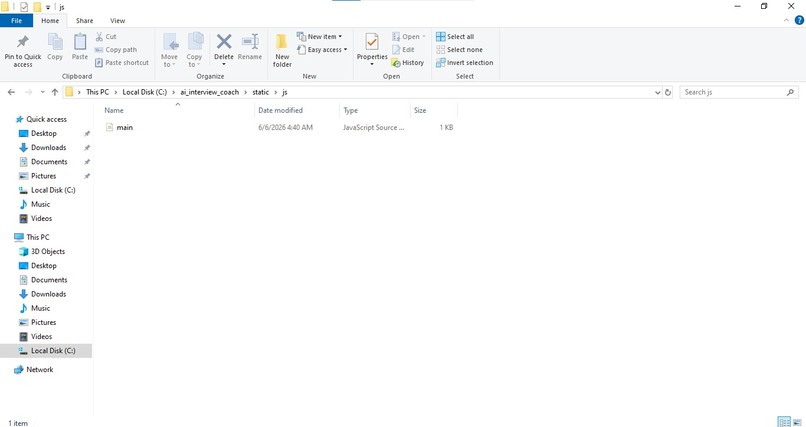
Task: Open the New item dropdown
Action: pyautogui.click(x=319, y=36)
